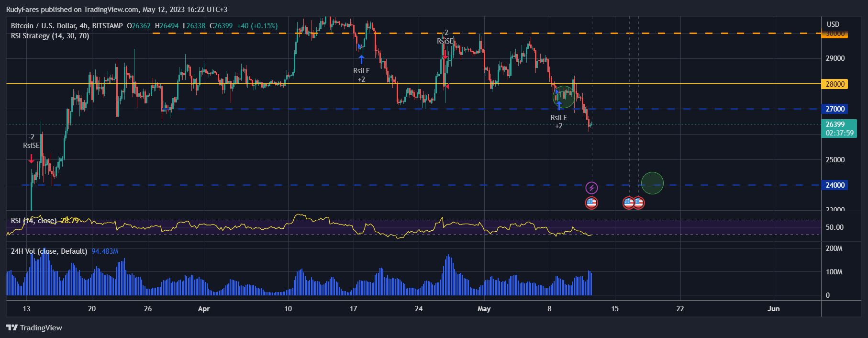Select the blue 27000 price level label
868x338 pixels.
pos(835,109)
